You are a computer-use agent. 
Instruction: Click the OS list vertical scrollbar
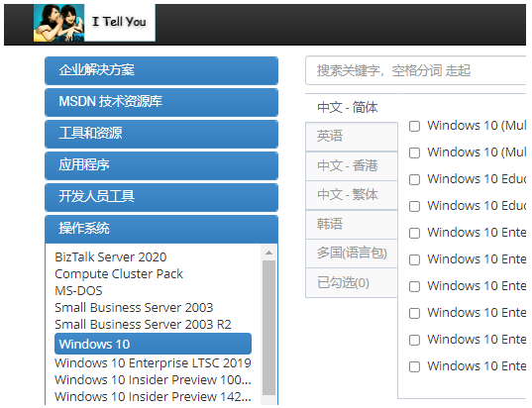coord(269,327)
